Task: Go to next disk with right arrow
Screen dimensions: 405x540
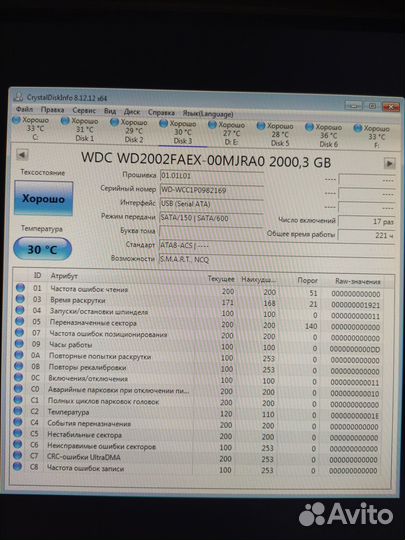Action: pyautogui.click(x=390, y=163)
